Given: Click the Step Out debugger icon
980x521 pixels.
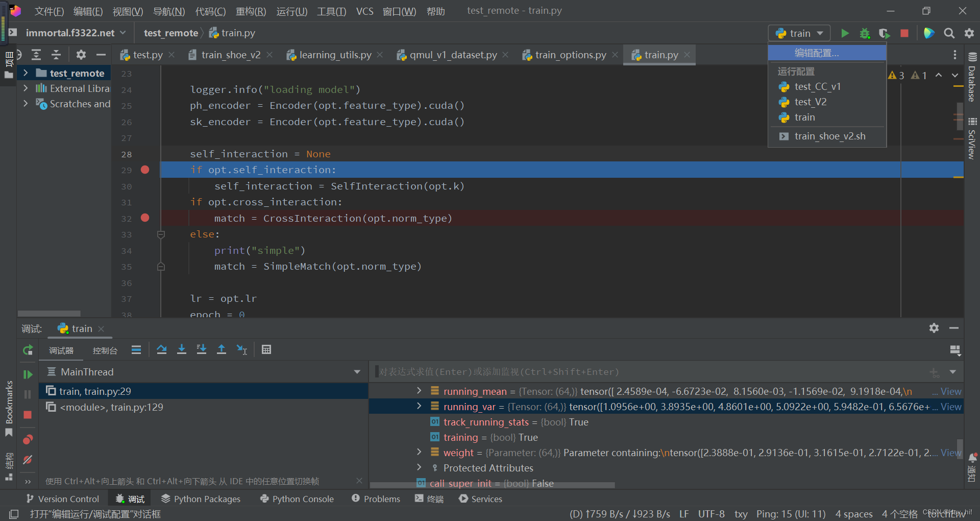Looking at the screenshot, I should 222,349.
